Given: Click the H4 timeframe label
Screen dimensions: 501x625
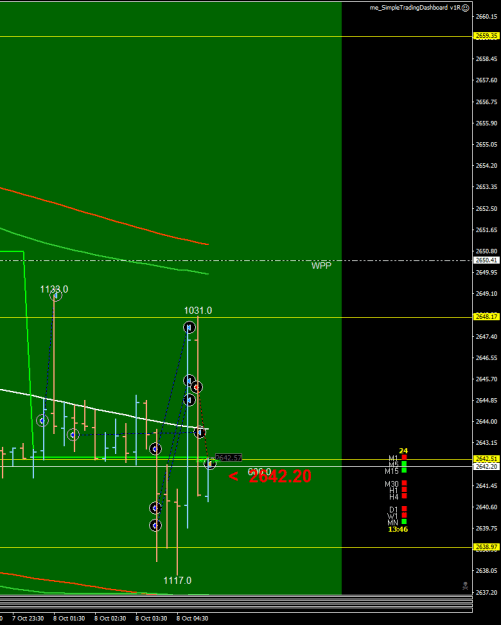Looking at the screenshot, I should pyautogui.click(x=394, y=497).
